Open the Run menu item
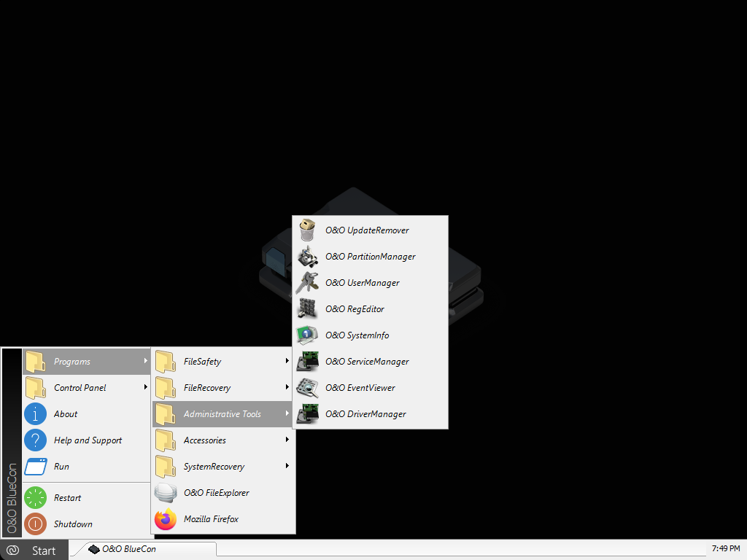Viewport: 747px width, 560px height. pos(62,467)
